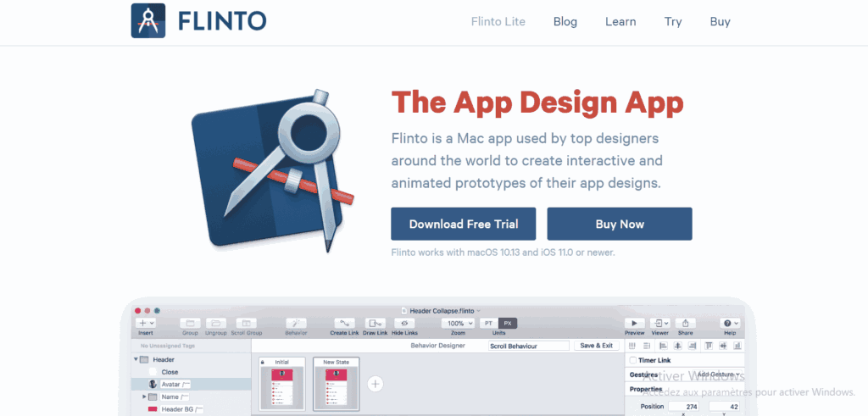The height and width of the screenshot is (416, 868).
Task: Start Preview with the play icon
Action: [634, 323]
